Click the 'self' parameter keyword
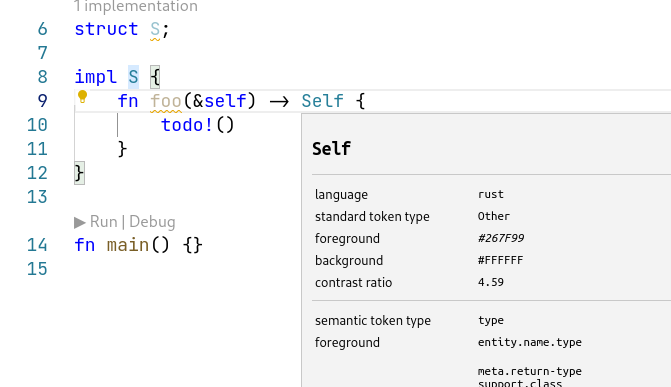Viewport: 671px width, 387px height. pos(225,101)
